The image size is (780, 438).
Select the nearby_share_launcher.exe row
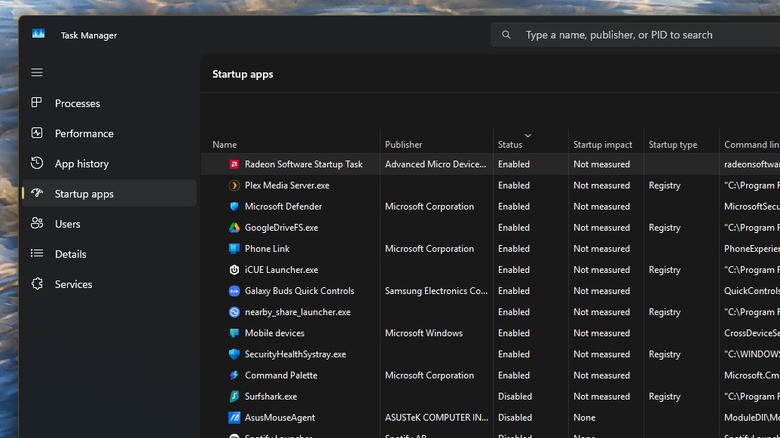click(x=297, y=312)
